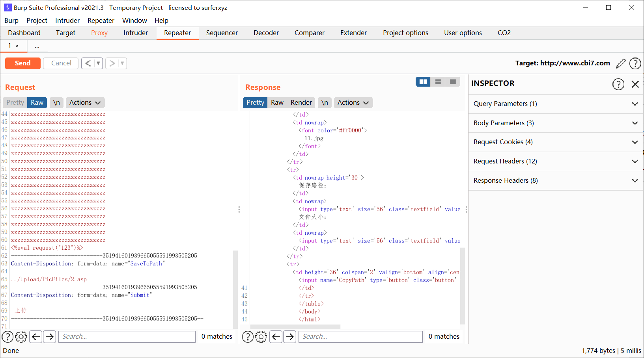Switch to the Comparer tab

(x=310, y=33)
